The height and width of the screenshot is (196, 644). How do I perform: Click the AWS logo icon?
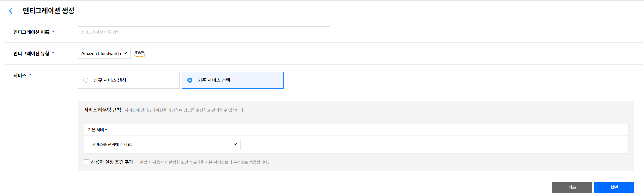point(140,53)
